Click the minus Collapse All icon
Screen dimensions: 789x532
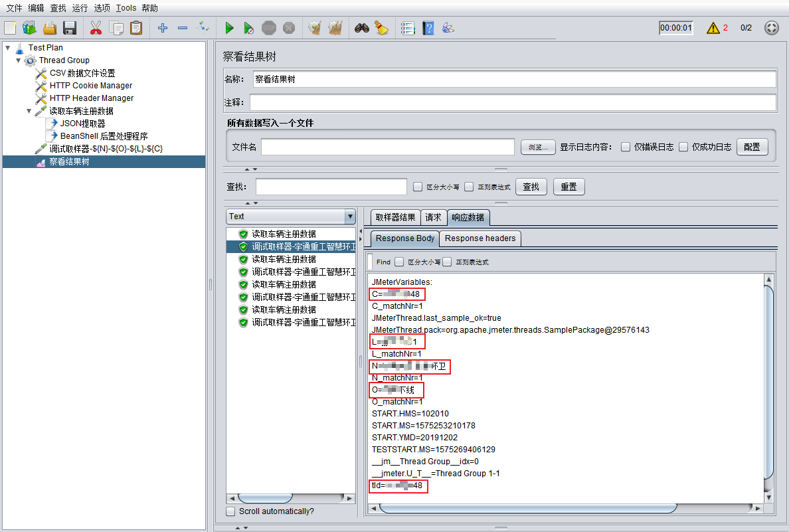click(183, 28)
